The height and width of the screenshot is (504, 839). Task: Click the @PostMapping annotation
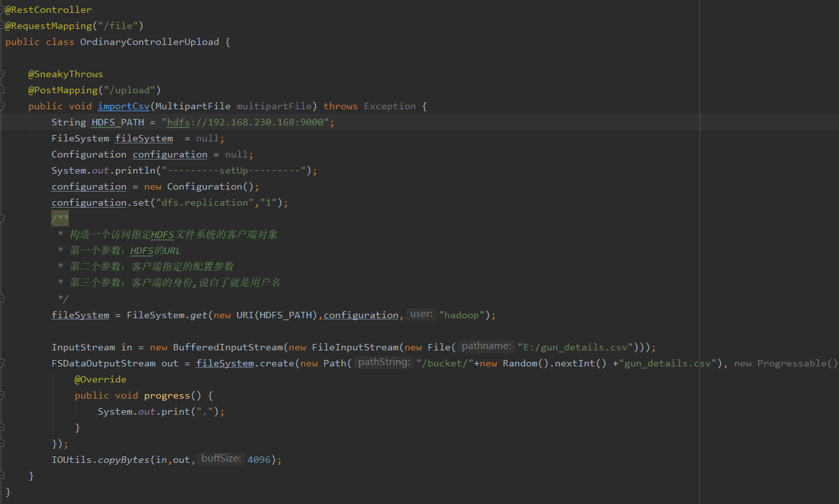(62, 90)
